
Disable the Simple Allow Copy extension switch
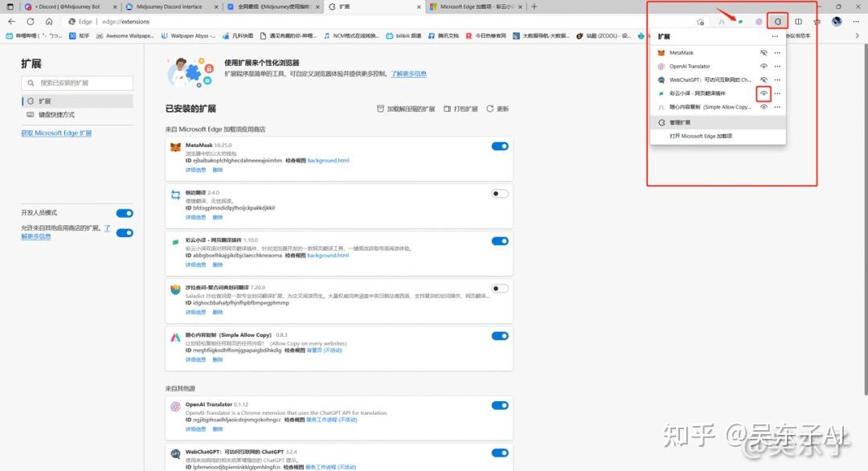(x=500, y=336)
